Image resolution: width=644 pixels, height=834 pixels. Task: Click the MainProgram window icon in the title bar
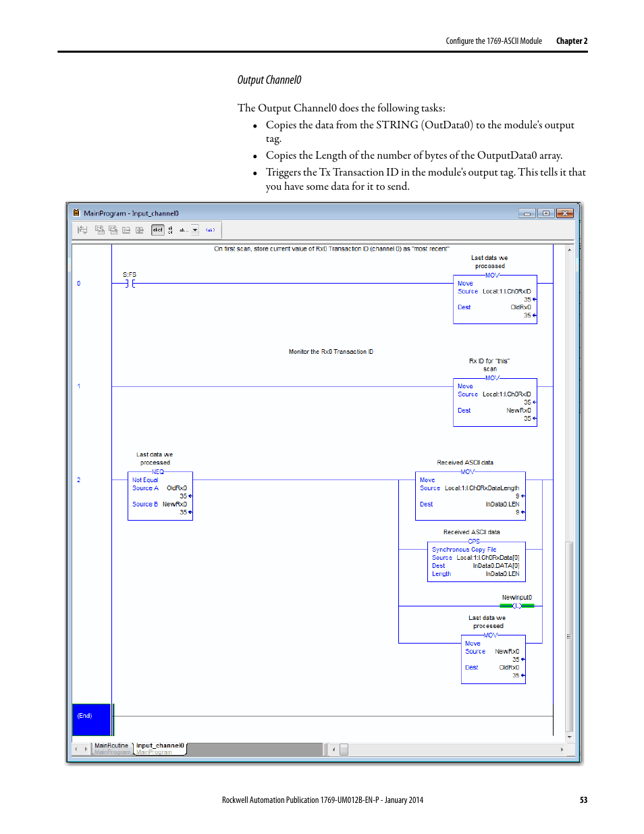click(x=76, y=212)
